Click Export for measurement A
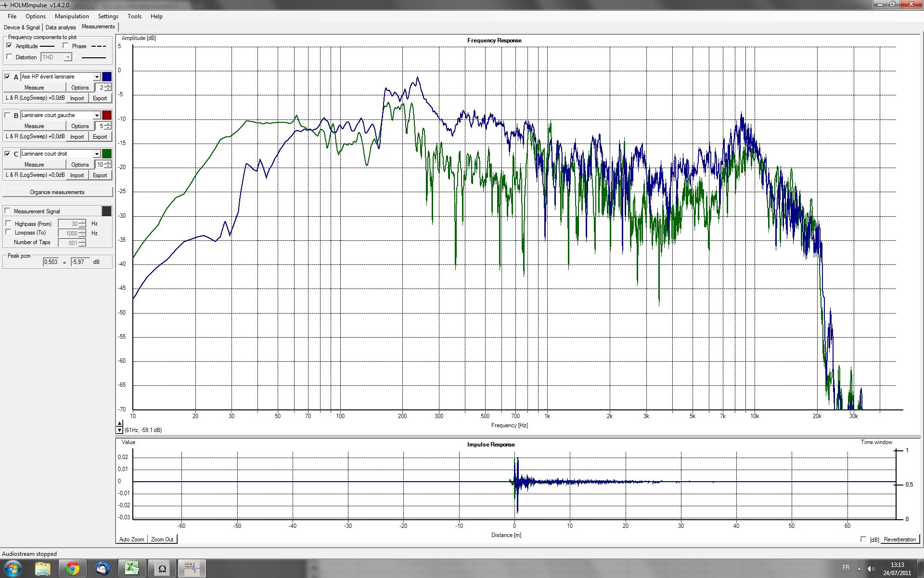The height and width of the screenshot is (578, 924). (100, 98)
